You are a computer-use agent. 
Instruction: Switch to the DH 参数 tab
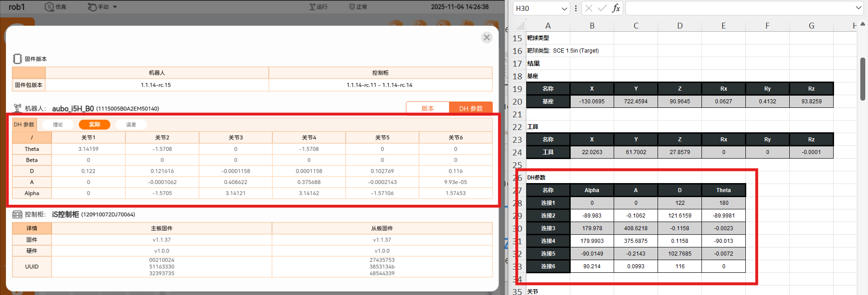click(x=471, y=108)
